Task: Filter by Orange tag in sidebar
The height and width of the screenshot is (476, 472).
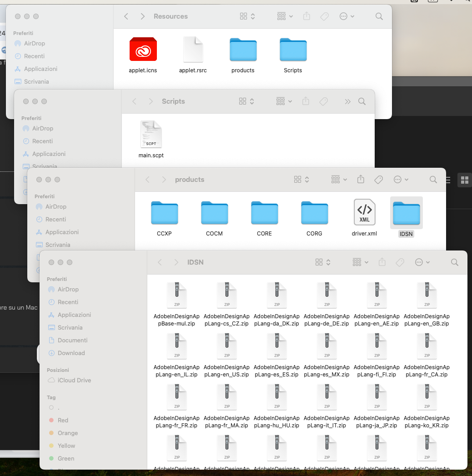Action: pos(64,433)
